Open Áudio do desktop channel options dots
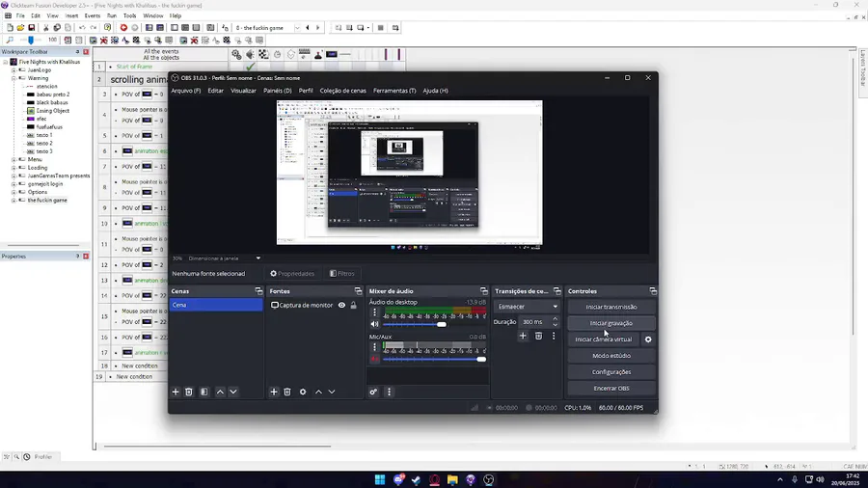 pyautogui.click(x=374, y=312)
